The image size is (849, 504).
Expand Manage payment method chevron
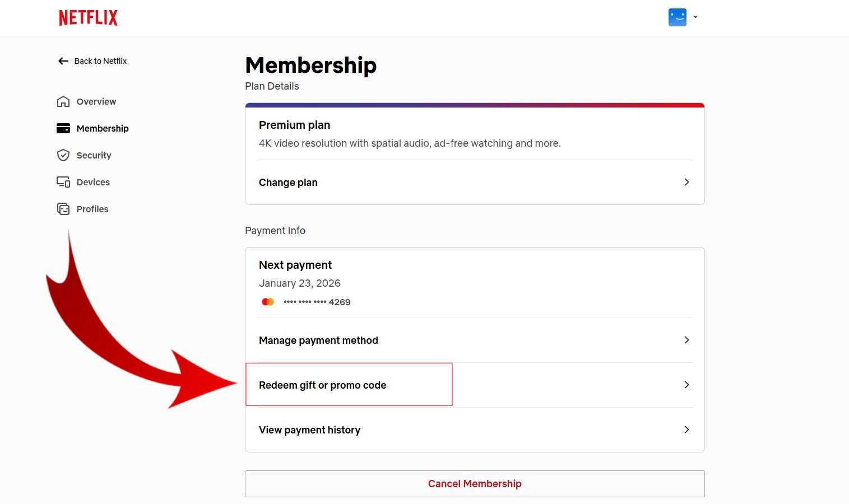[x=686, y=340]
